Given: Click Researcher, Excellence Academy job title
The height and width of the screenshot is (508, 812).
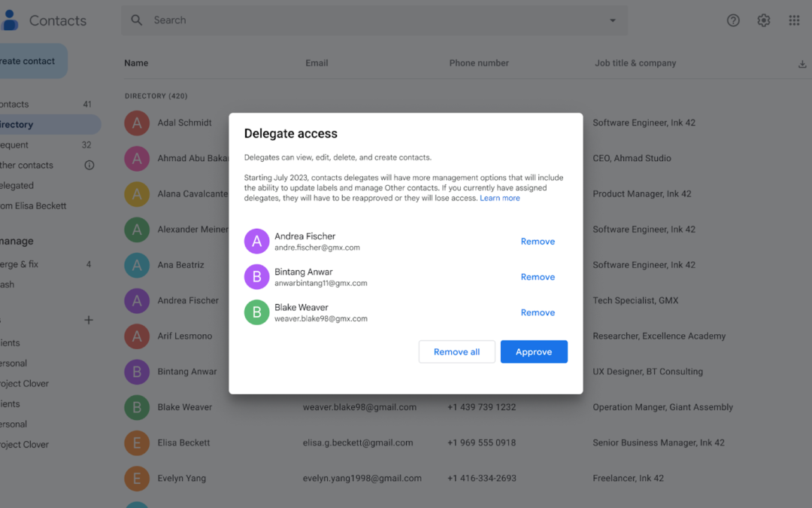Looking at the screenshot, I should [x=659, y=336].
